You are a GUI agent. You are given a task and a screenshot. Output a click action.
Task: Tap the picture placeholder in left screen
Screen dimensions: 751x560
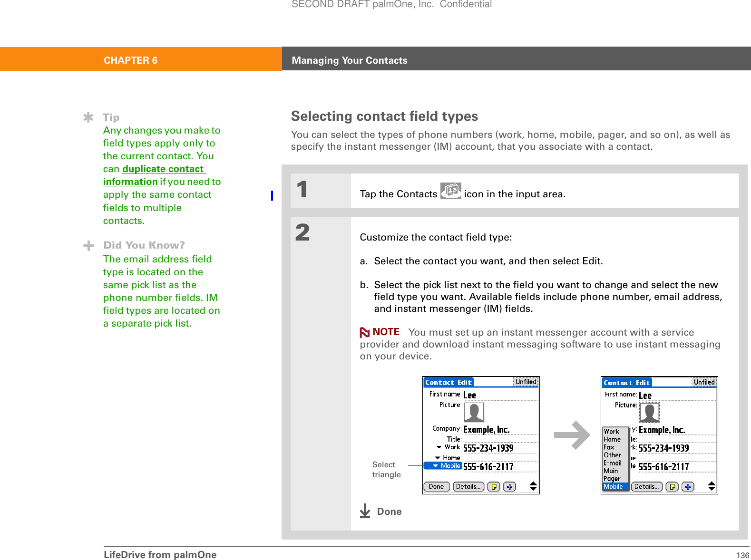click(x=474, y=412)
